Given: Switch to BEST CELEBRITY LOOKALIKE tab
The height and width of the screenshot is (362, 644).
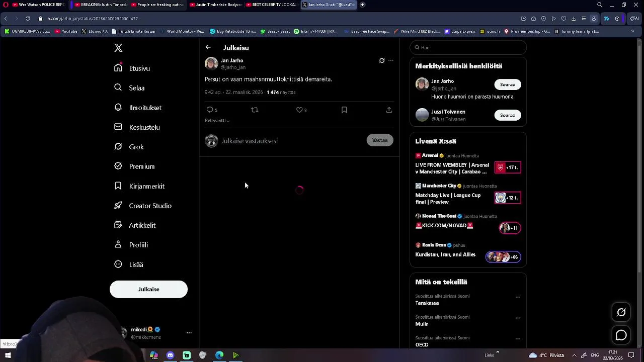Looking at the screenshot, I should pos(272,5).
